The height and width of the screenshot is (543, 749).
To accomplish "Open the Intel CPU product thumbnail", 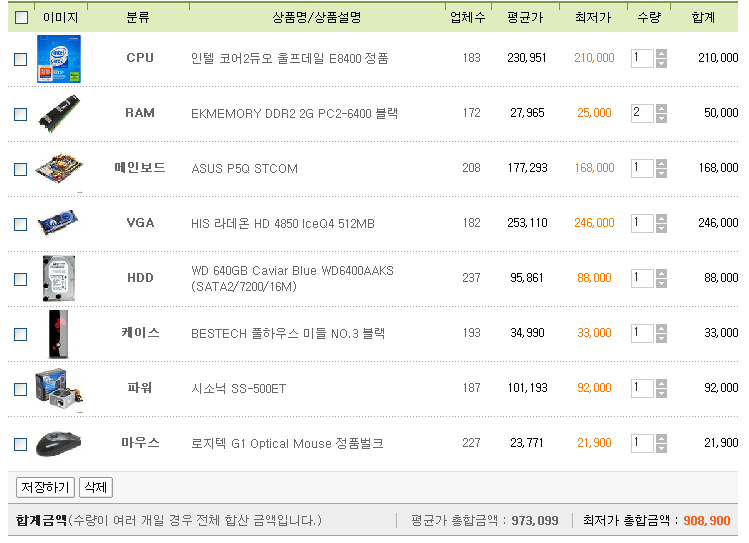I will (x=59, y=59).
